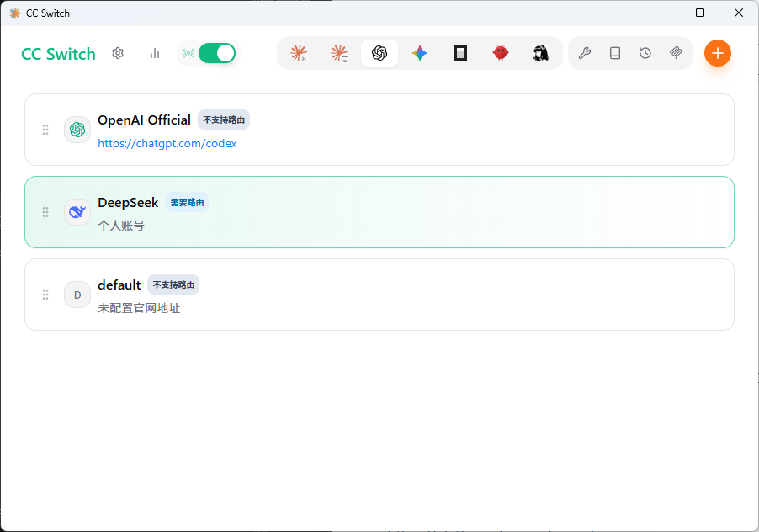759x532 pixels.
Task: Click the CC Switch title bar app icon
Action: click(x=14, y=13)
